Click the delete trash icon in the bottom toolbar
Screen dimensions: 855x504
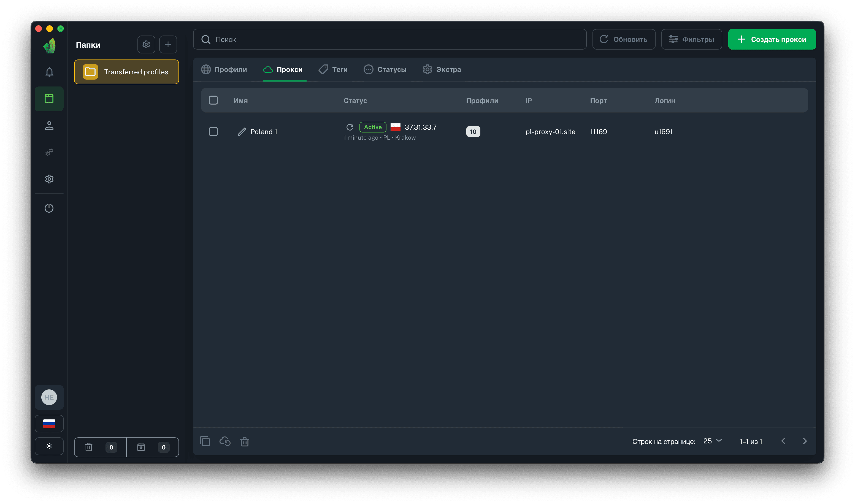tap(245, 441)
